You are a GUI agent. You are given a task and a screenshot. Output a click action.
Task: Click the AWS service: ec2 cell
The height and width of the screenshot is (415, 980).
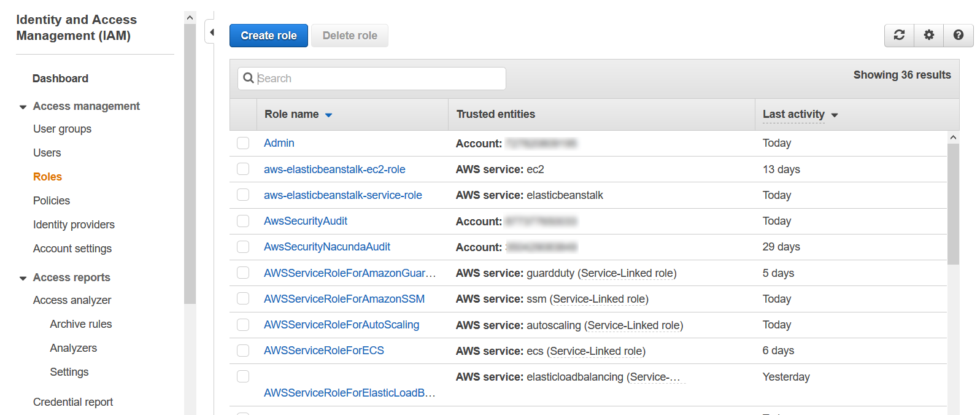click(x=500, y=169)
